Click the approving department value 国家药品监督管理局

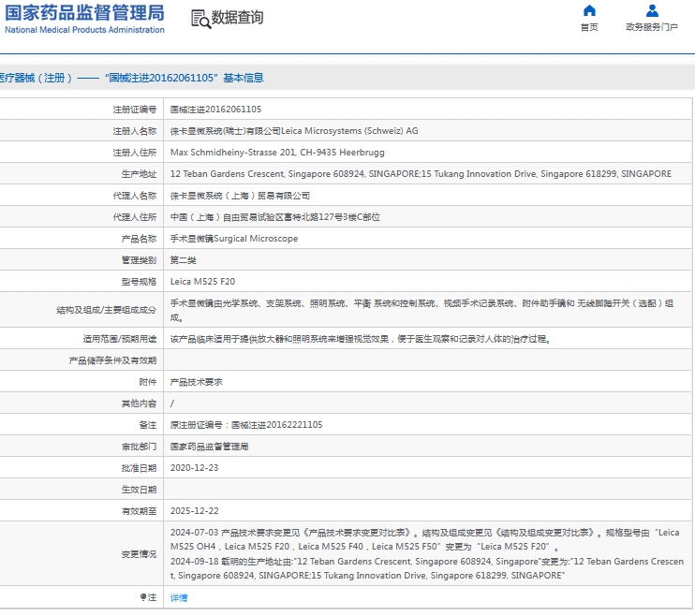(209, 447)
